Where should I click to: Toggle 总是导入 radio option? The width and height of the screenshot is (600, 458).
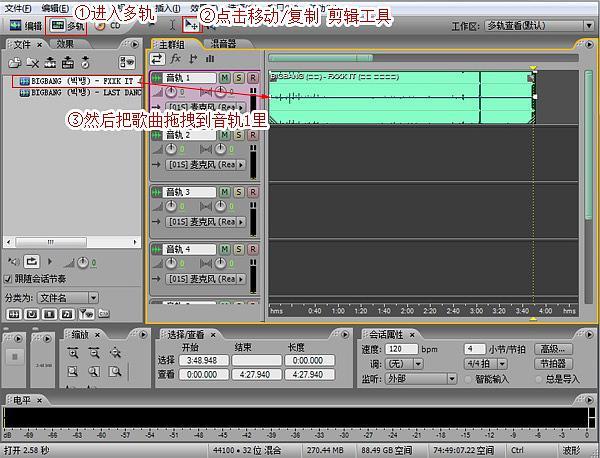coord(539,379)
